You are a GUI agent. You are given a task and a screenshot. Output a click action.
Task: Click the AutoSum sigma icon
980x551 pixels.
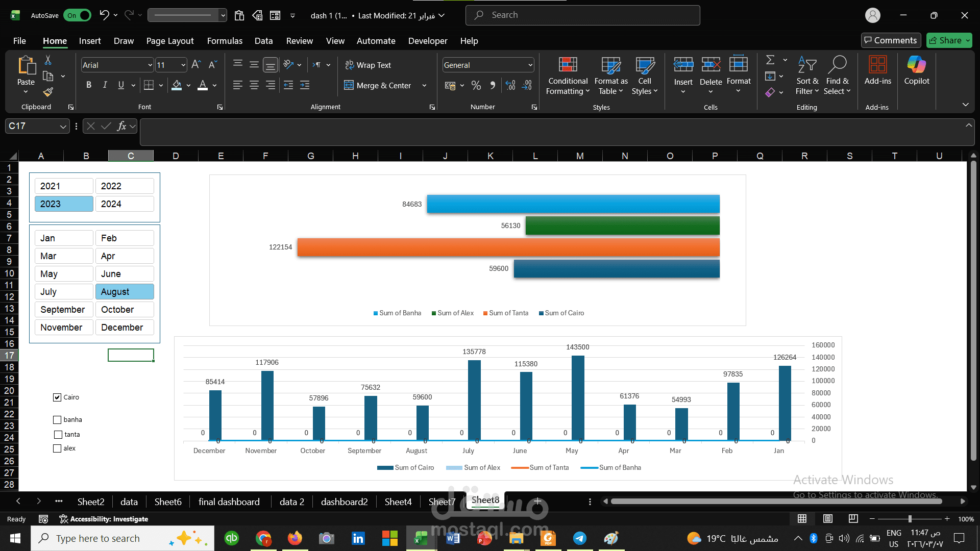[x=770, y=60]
